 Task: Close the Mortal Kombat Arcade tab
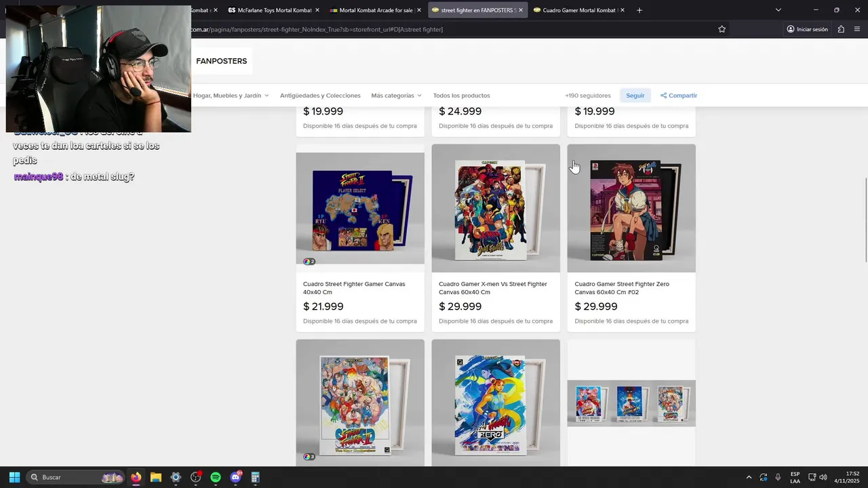coord(419,10)
